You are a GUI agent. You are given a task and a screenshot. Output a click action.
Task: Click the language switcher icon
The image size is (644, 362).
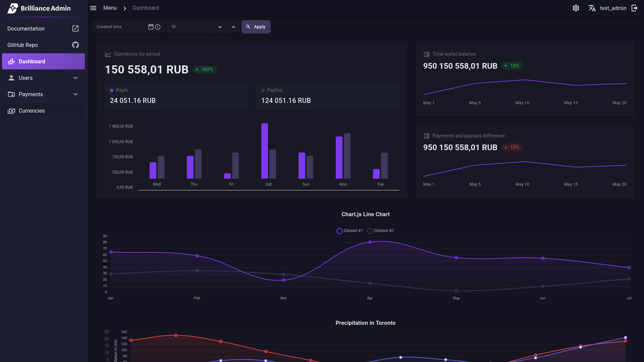[x=592, y=8]
